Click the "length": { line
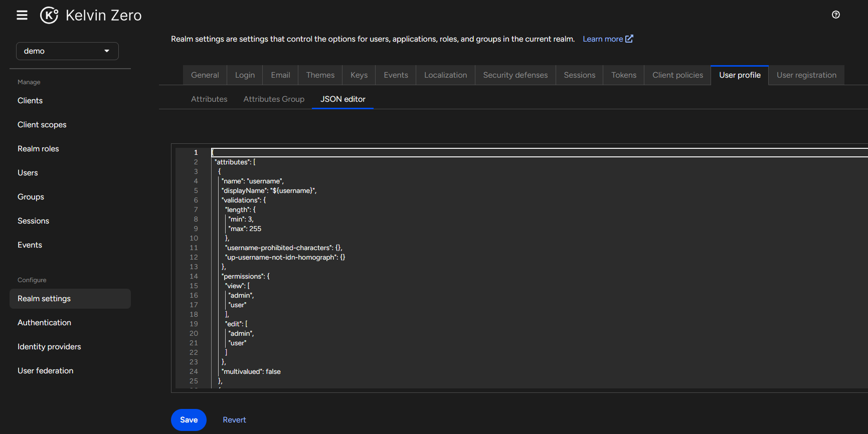Viewport: 868px width, 434px height. tap(241, 210)
